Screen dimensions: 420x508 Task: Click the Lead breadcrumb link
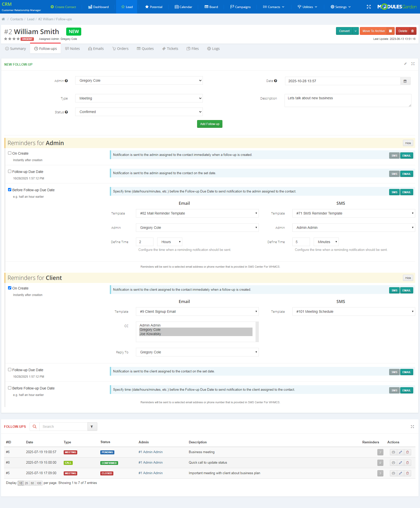(x=31, y=19)
